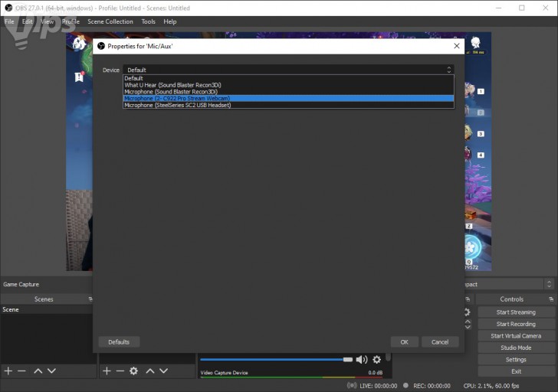Choose Microphone (Sound Blaster Recon3Di)
The height and width of the screenshot is (392, 558).
(x=288, y=92)
